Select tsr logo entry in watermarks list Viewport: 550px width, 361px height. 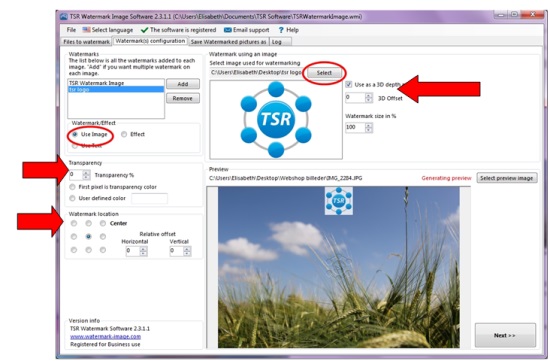click(x=116, y=89)
